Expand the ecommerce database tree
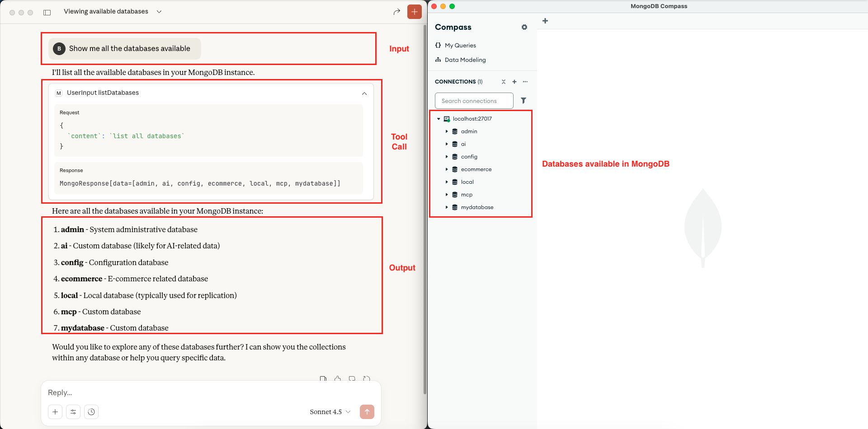Image resolution: width=868 pixels, height=429 pixels. [x=447, y=169]
